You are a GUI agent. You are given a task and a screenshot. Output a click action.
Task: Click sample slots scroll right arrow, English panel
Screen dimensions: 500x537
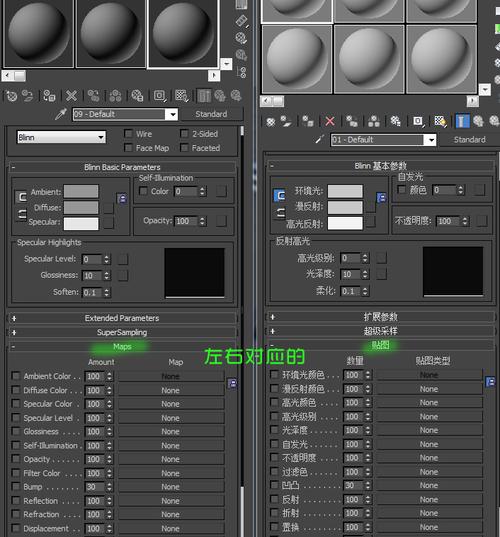point(214,75)
